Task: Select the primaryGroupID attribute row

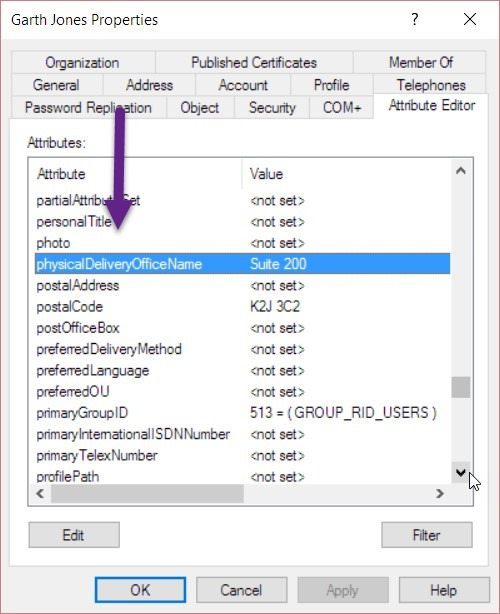Action: (x=242, y=413)
